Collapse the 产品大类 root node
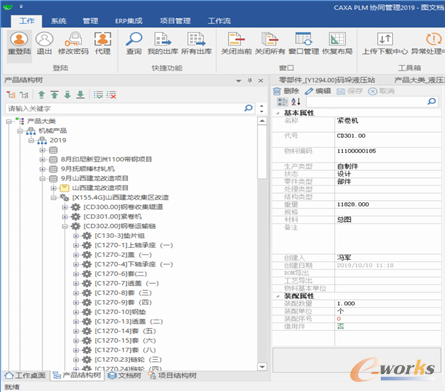The image size is (445, 392). 9,121
